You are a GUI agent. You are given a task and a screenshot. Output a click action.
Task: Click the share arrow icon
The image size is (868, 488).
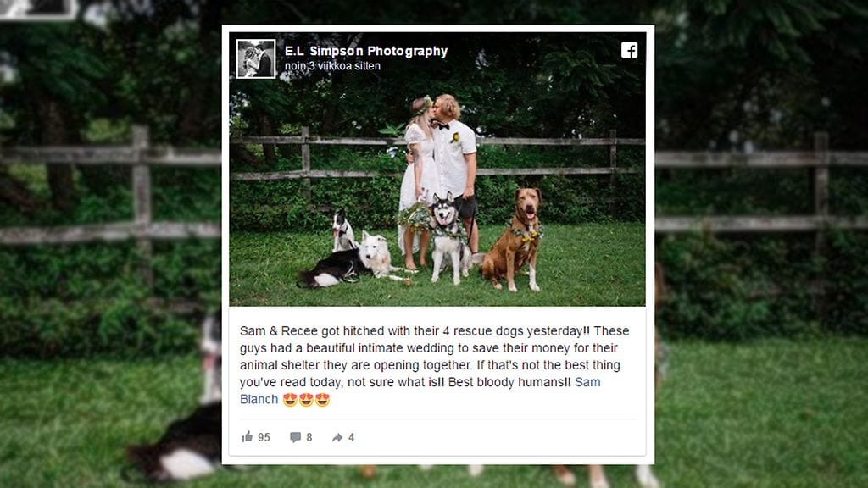point(337,438)
